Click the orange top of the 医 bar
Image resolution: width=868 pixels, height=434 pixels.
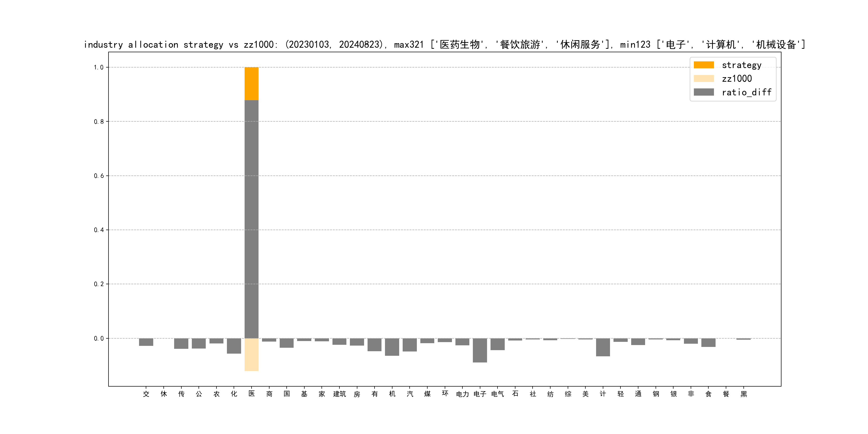251,84
